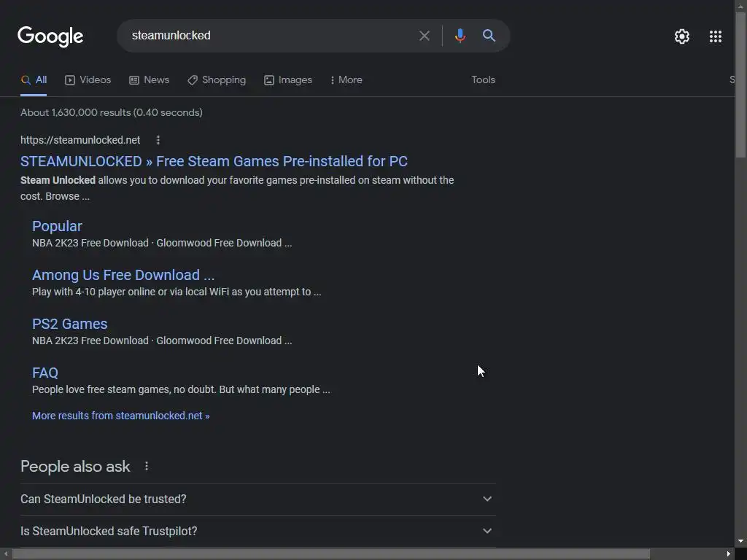Open Google apps grid icon

tap(715, 36)
